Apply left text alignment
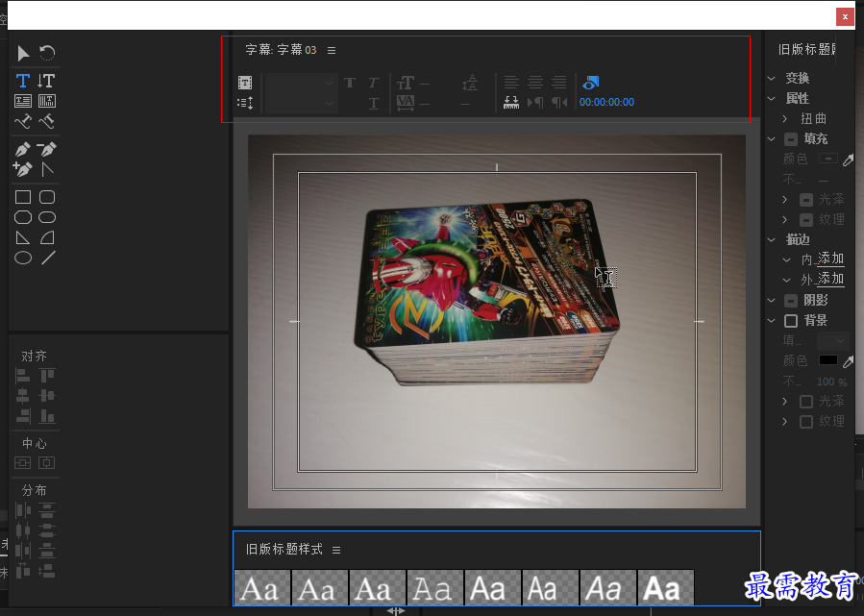864x616 pixels. pos(511,83)
